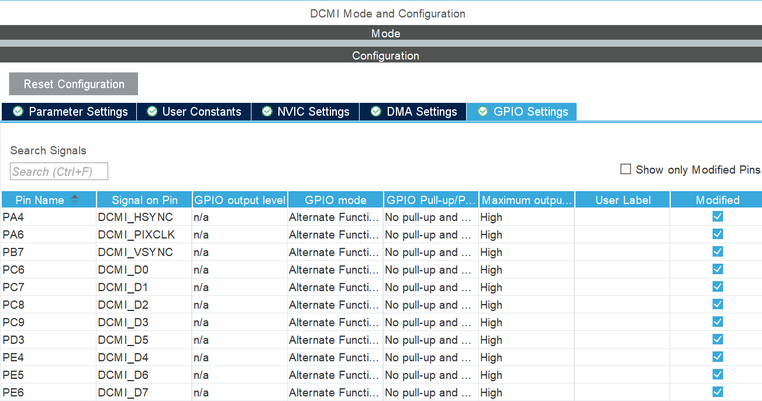Click the GPIO output level cell for PE6
This screenshot has height=401, width=762.
pos(240,392)
